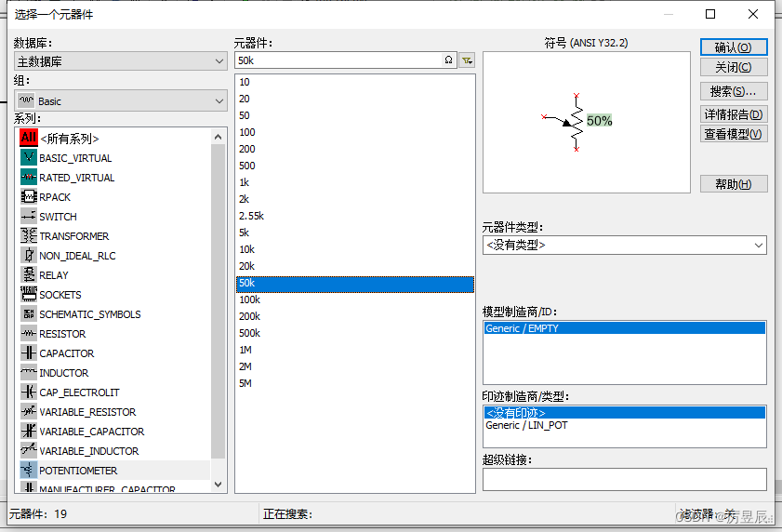Select the RELAY series icon
Viewport: 782px width, 532px height.
pyautogui.click(x=29, y=275)
